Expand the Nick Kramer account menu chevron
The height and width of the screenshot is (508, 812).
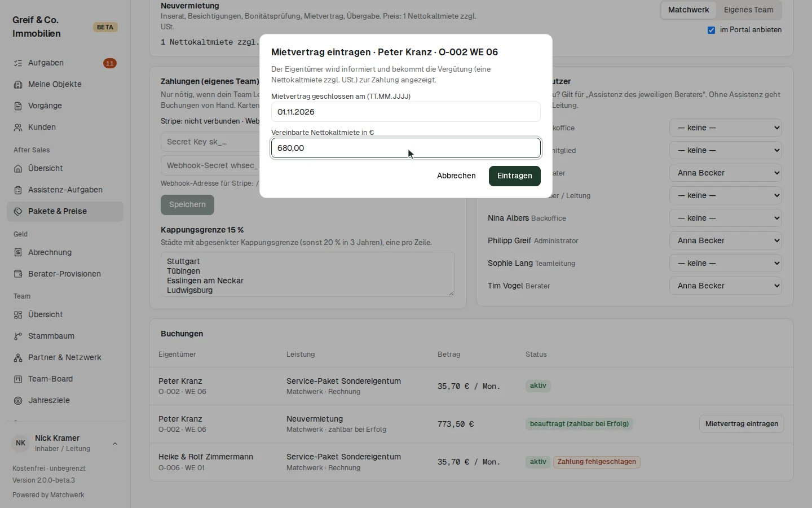pos(115,444)
